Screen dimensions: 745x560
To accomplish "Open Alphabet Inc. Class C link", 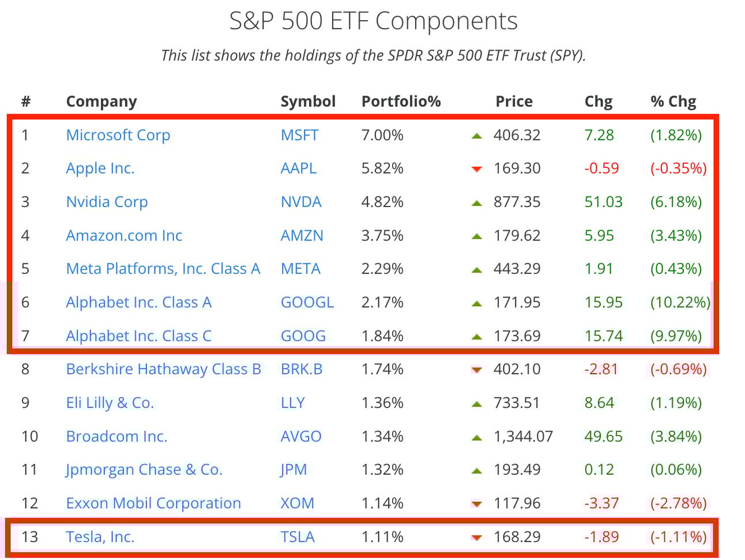I will coord(139,336).
